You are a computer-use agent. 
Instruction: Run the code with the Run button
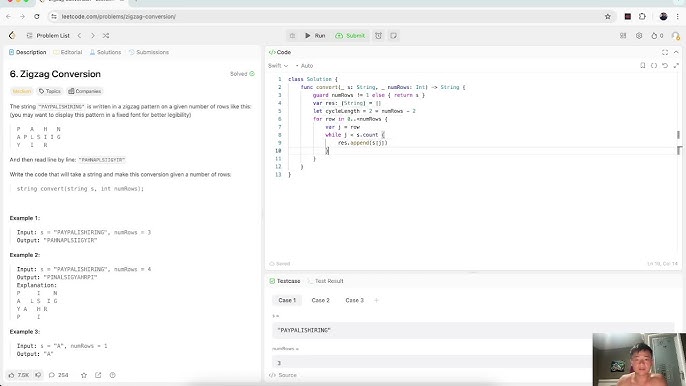[315, 35]
